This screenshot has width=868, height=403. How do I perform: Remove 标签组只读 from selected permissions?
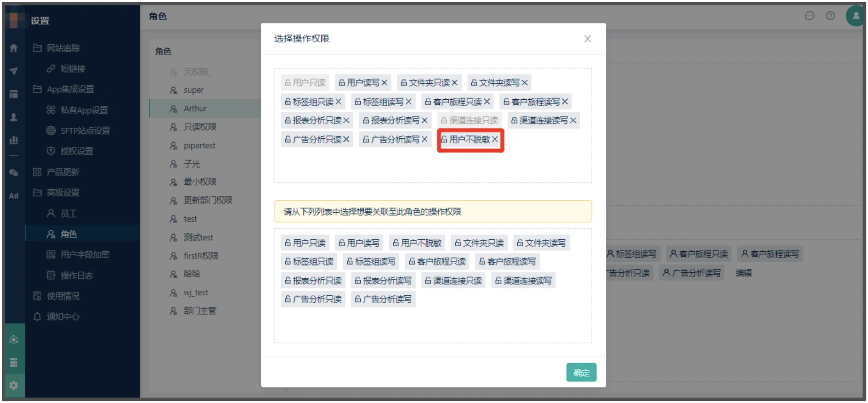coord(338,102)
